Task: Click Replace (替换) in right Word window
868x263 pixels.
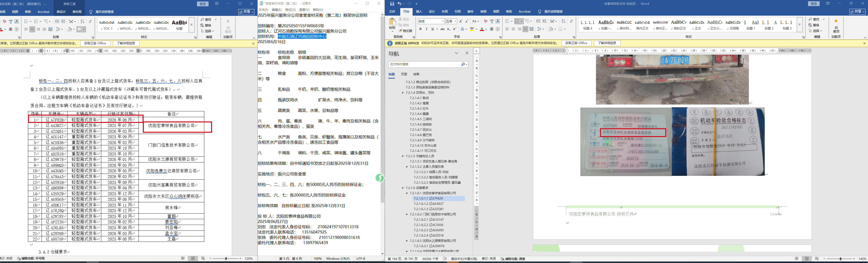Action: (x=814, y=25)
